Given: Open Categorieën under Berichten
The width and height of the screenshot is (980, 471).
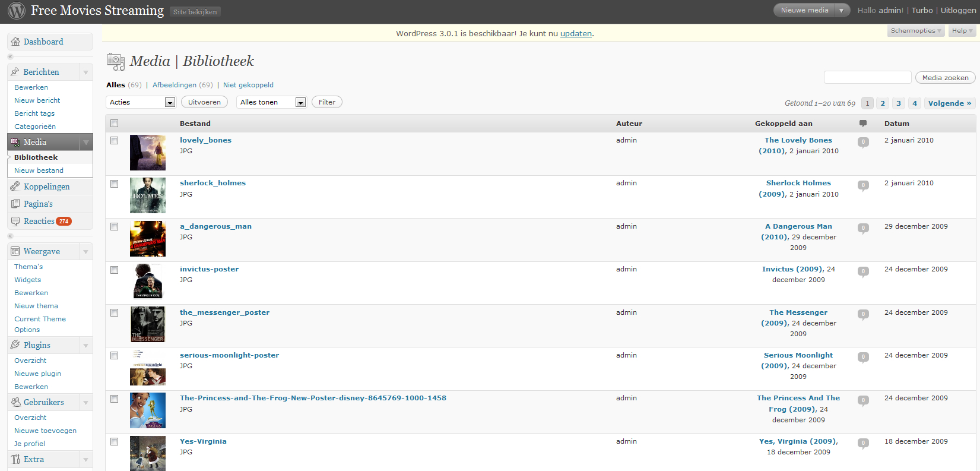Looking at the screenshot, I should point(35,127).
